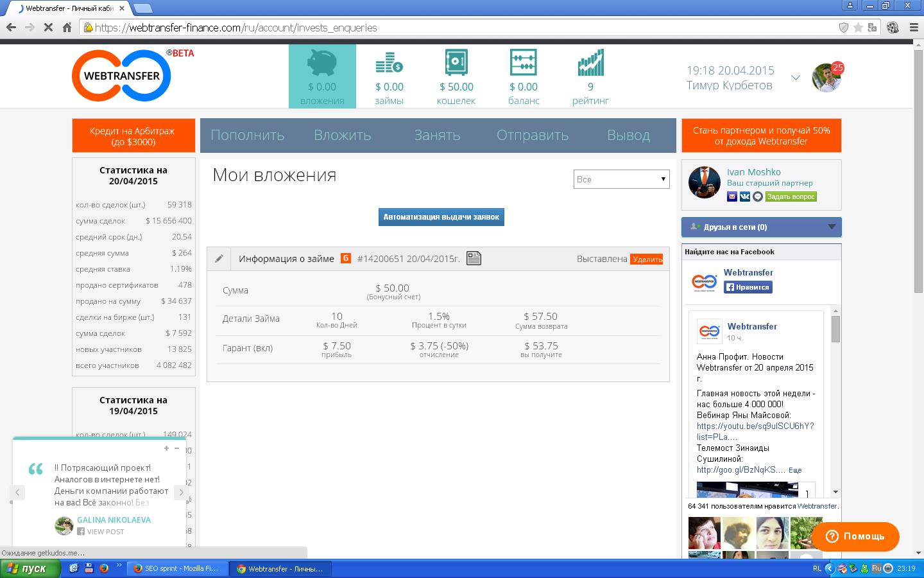Click the browser address bar URL
This screenshot has width=924, height=578.
pos(236,28)
